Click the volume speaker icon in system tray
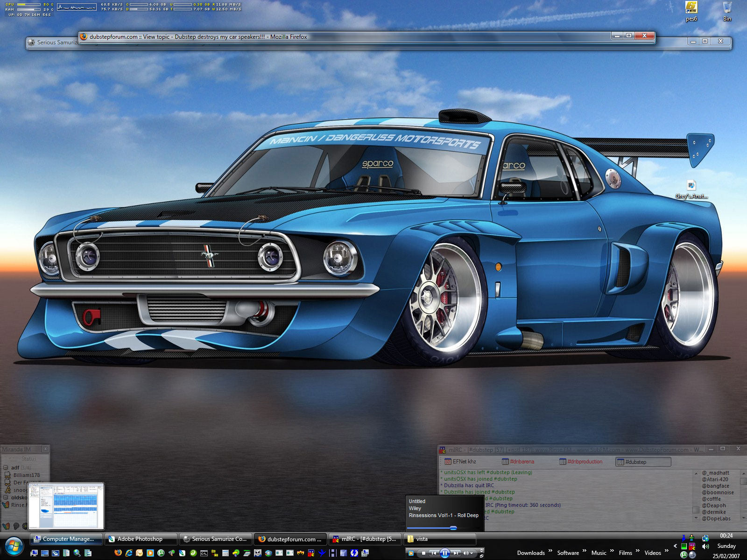This screenshot has width=747, height=560. [x=705, y=546]
